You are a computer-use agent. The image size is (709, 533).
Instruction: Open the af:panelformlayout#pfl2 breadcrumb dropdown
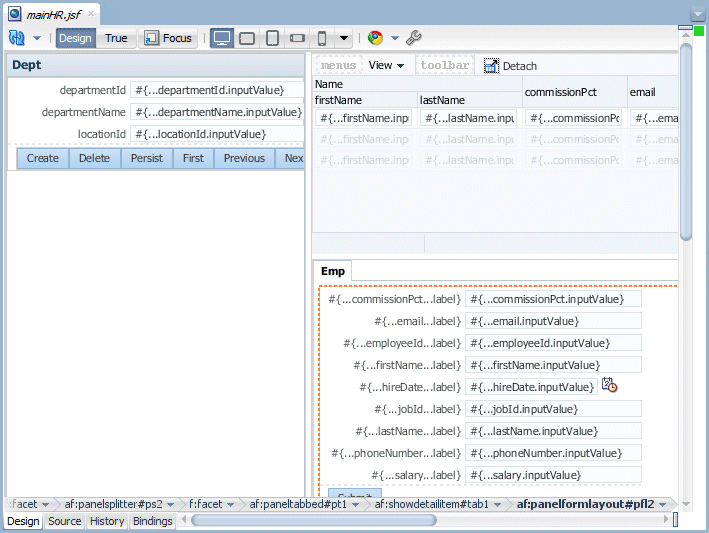(663, 505)
